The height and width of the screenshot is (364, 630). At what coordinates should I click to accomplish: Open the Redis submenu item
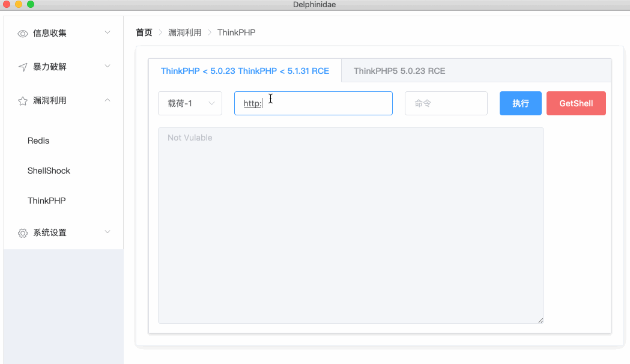[x=38, y=141]
